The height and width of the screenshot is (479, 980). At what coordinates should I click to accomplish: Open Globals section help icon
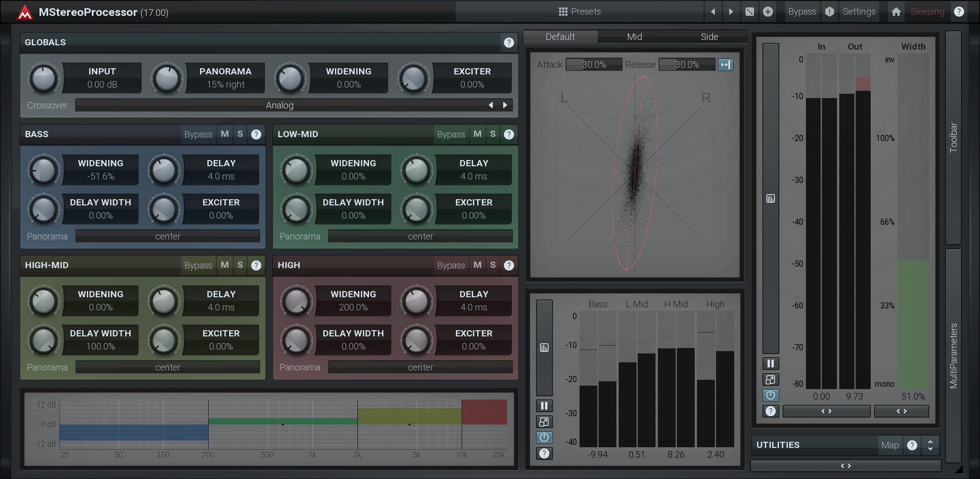[x=509, y=43]
